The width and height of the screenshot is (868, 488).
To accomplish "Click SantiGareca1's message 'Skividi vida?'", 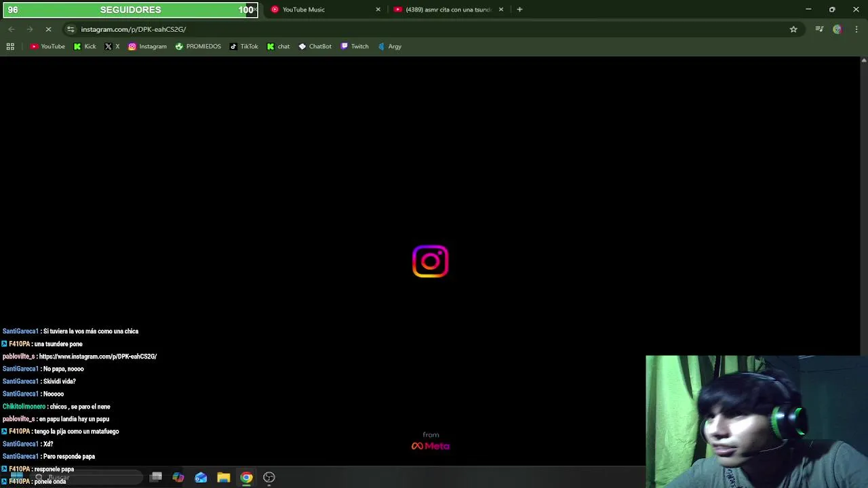I will [x=59, y=382].
